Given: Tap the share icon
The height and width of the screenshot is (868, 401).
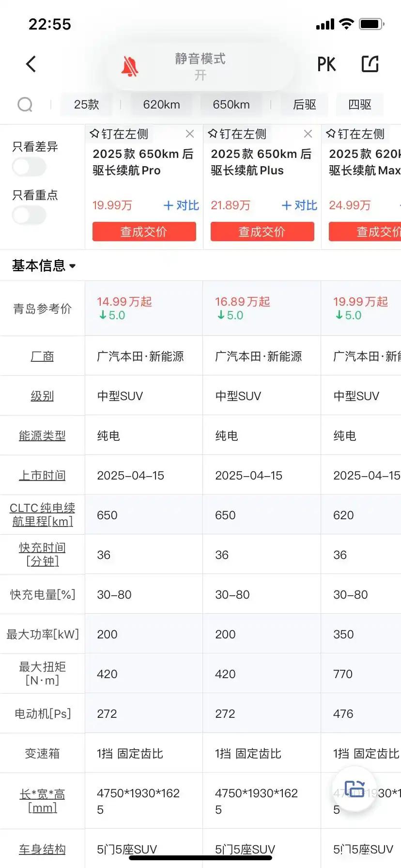Looking at the screenshot, I should coord(370,64).
